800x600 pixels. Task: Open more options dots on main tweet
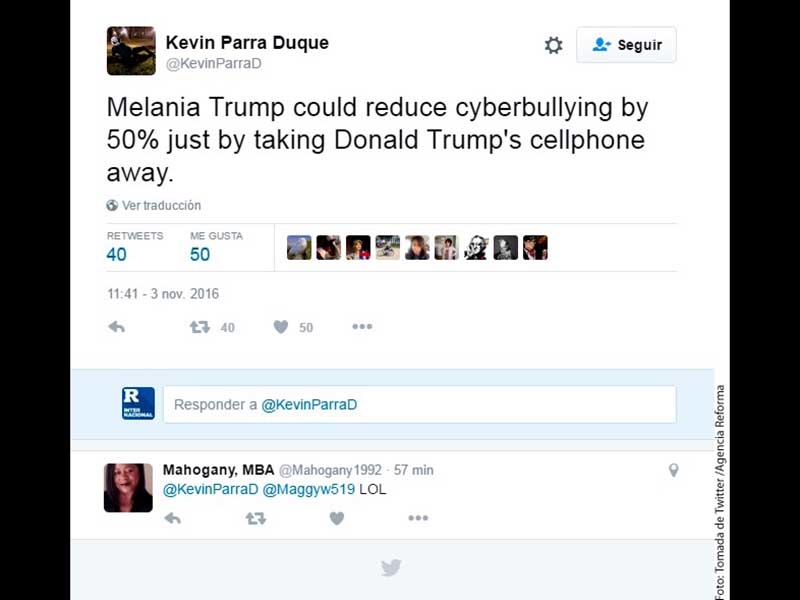coord(362,327)
